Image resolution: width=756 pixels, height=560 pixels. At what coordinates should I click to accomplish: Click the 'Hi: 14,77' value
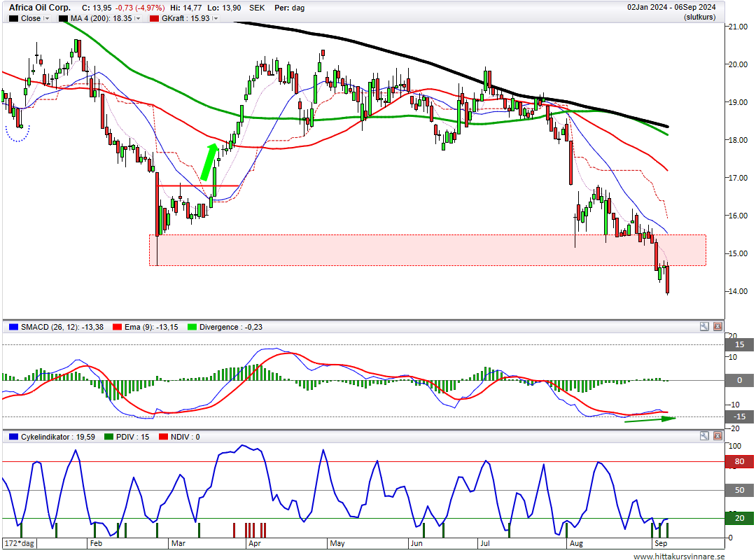185,8
